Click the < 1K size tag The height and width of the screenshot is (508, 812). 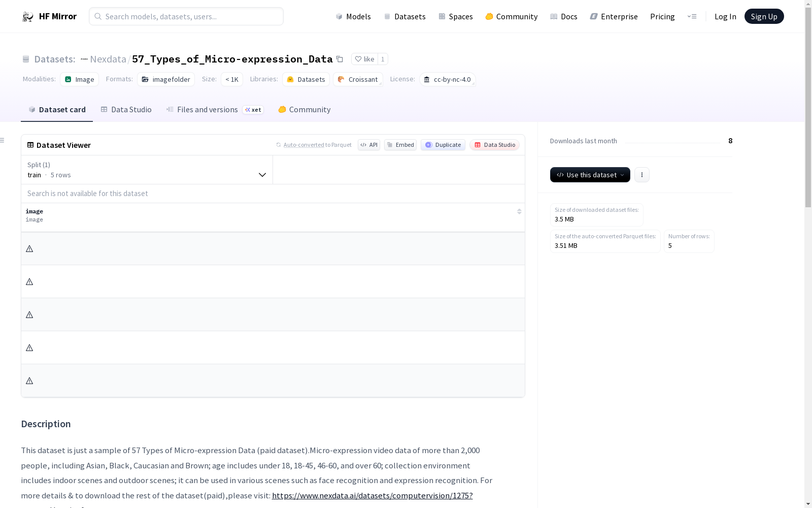click(232, 79)
